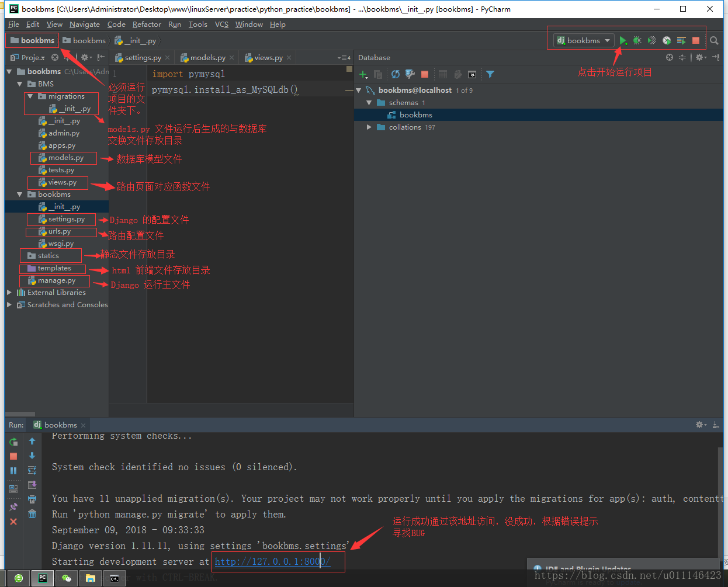The width and height of the screenshot is (728, 587).
Task: Open Search Everywhere magnifier icon
Action: click(714, 40)
